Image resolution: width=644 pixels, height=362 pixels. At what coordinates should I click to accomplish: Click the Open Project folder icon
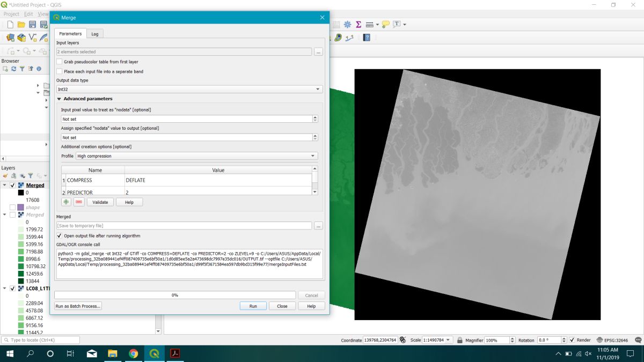click(21, 24)
